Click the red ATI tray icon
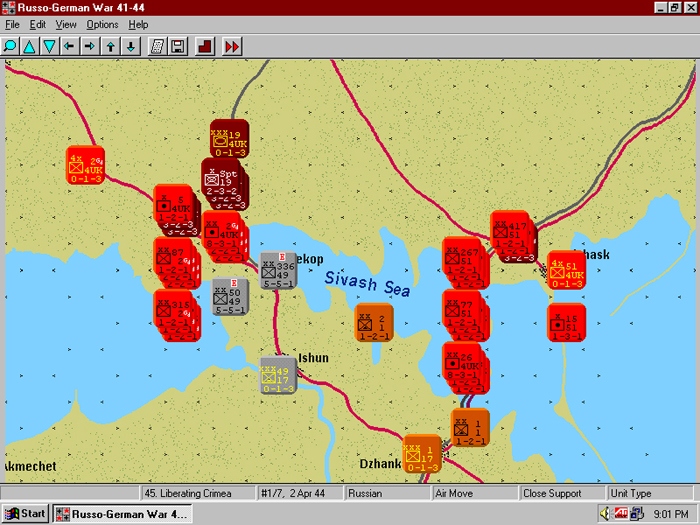 pos(621,514)
